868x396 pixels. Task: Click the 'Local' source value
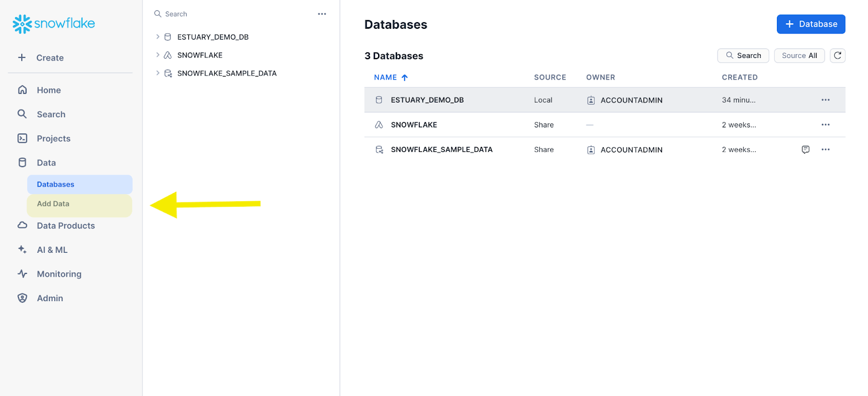[543, 100]
